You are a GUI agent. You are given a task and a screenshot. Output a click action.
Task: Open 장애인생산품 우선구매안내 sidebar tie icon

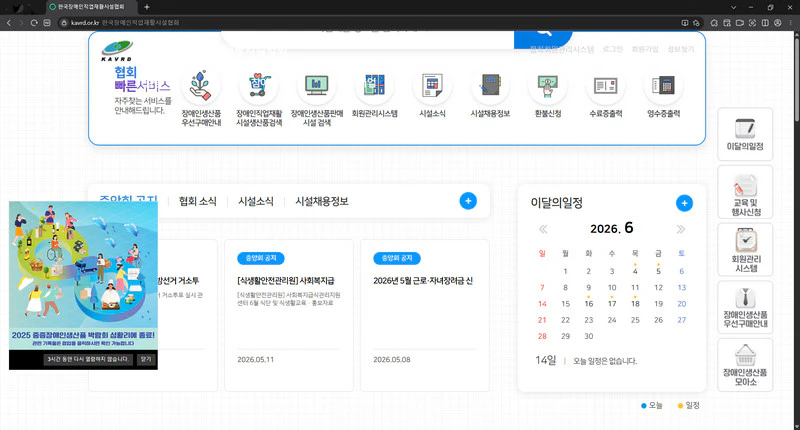[x=745, y=308]
